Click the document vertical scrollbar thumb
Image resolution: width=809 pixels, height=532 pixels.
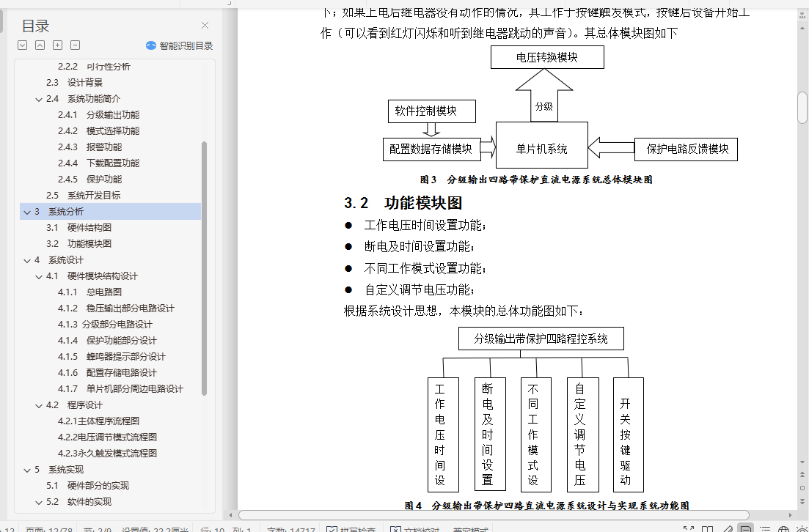[x=802, y=108]
